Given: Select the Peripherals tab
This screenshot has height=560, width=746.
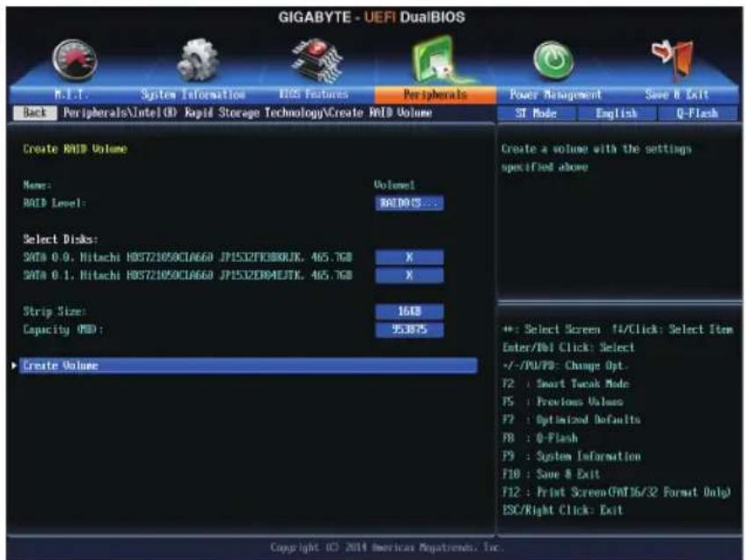Looking at the screenshot, I should (435, 95).
